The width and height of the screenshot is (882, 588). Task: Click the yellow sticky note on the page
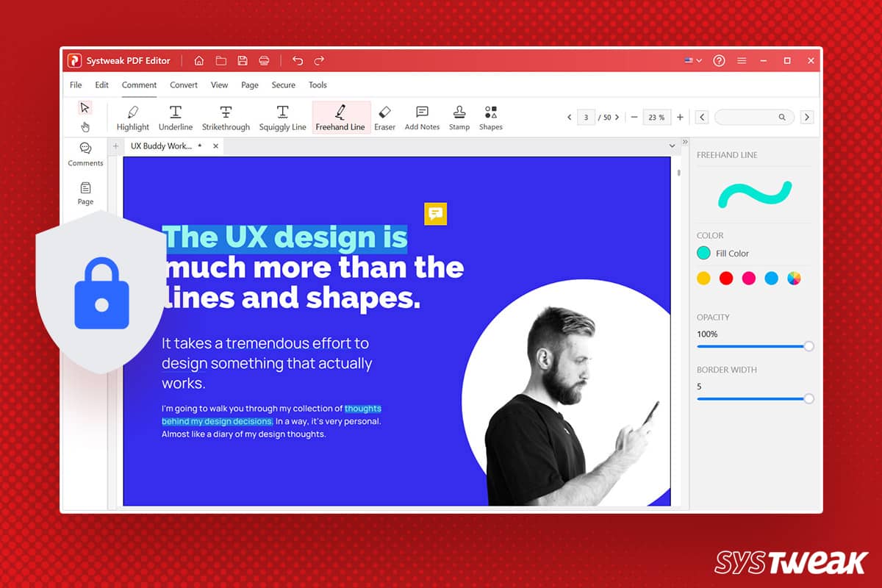point(435,214)
